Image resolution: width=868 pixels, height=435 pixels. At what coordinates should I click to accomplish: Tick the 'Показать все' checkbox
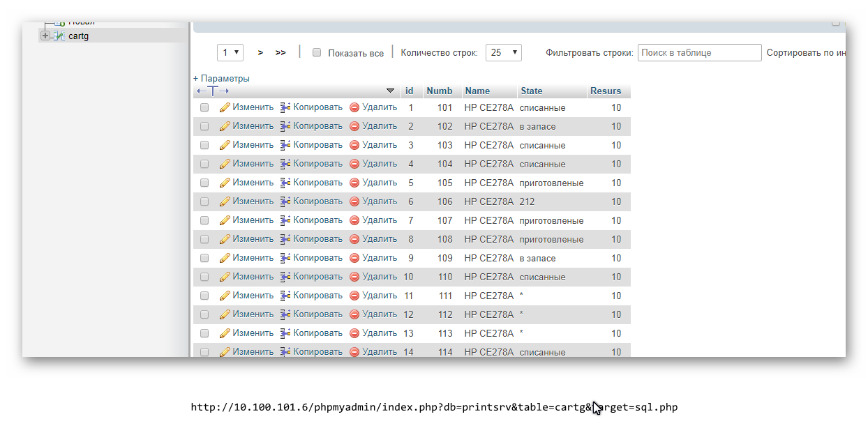pyautogui.click(x=317, y=52)
